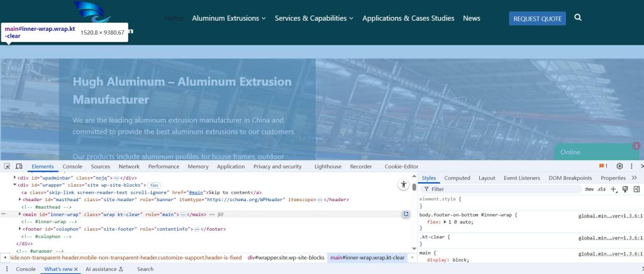The width and height of the screenshot is (644, 274).
Task: Open the Aluminum Extrusions dropdown menu
Action: [x=229, y=18]
